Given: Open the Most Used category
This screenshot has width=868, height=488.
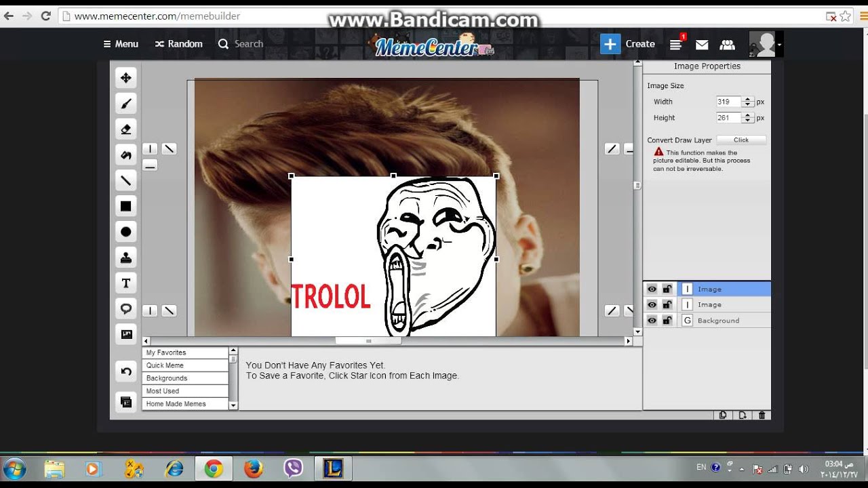Looking at the screenshot, I should click(185, 391).
